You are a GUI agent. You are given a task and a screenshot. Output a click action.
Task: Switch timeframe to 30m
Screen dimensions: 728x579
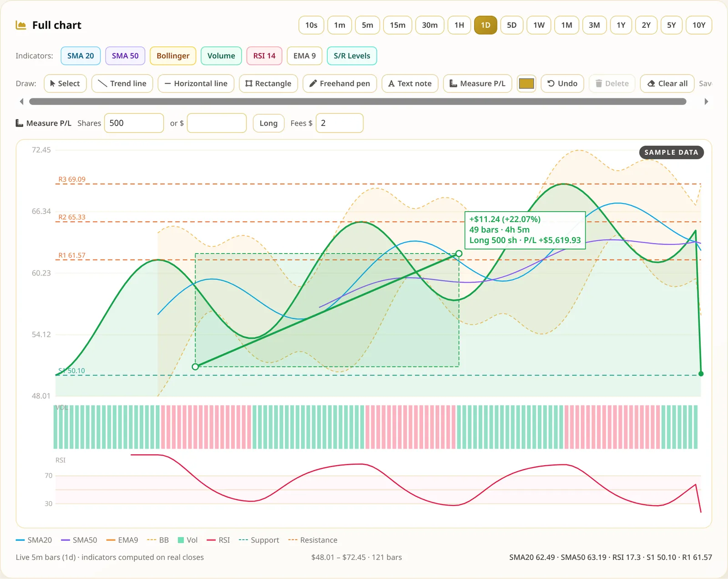coord(430,25)
